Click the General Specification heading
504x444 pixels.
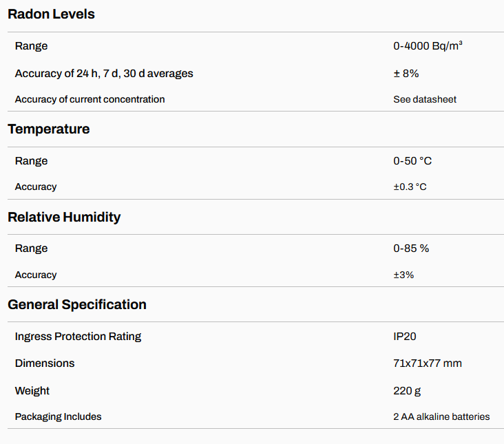[x=77, y=304]
